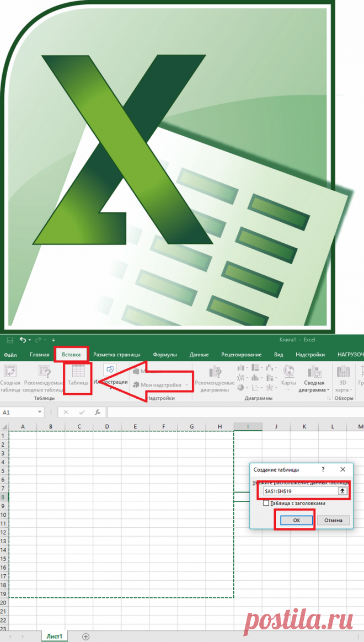Insert a combo chart
The height and width of the screenshot is (642, 364).
[270, 377]
